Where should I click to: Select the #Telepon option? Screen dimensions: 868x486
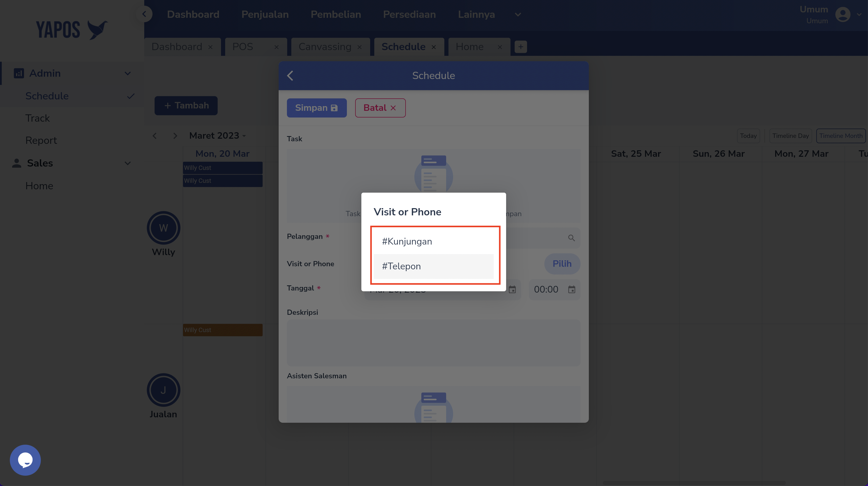(433, 266)
